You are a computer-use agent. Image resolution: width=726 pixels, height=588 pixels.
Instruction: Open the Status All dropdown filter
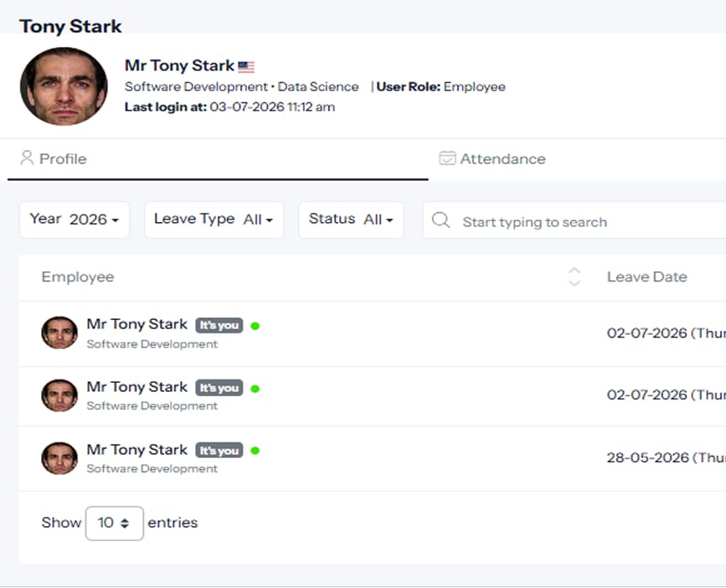tap(351, 219)
